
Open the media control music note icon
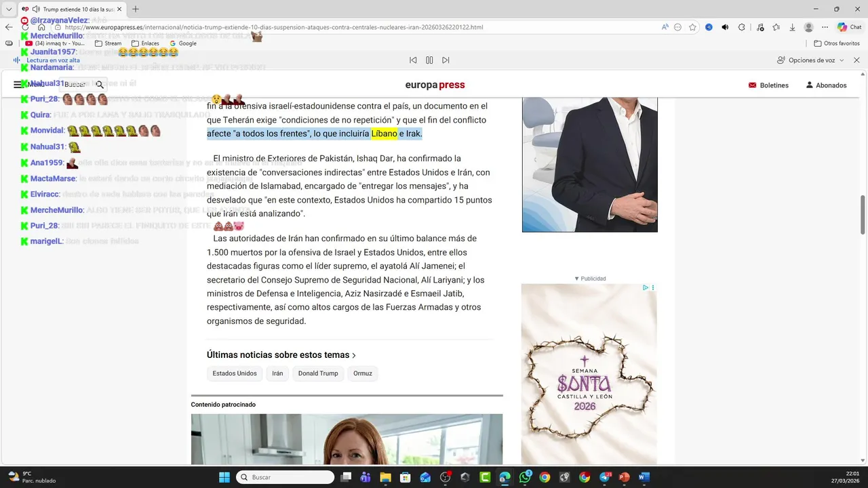pos(759,27)
